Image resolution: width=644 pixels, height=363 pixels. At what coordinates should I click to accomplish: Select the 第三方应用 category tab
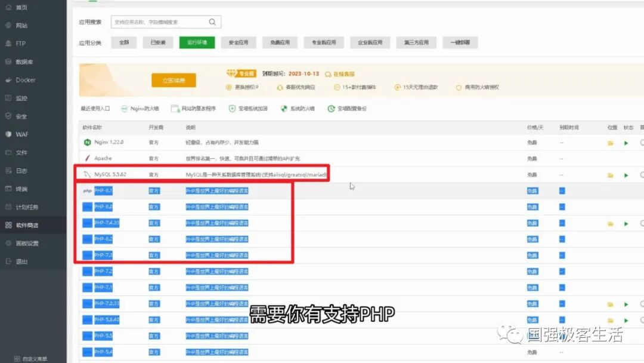click(x=416, y=42)
